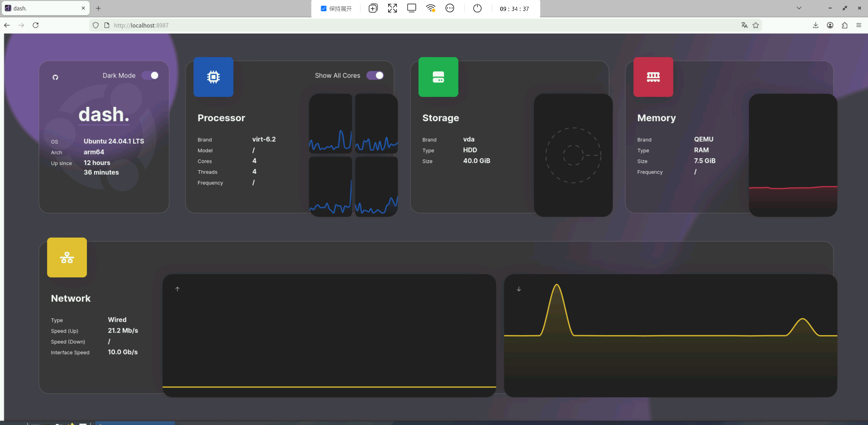Open the three-dot more options bubble
The image size is (868, 425).
pyautogui.click(x=449, y=8)
